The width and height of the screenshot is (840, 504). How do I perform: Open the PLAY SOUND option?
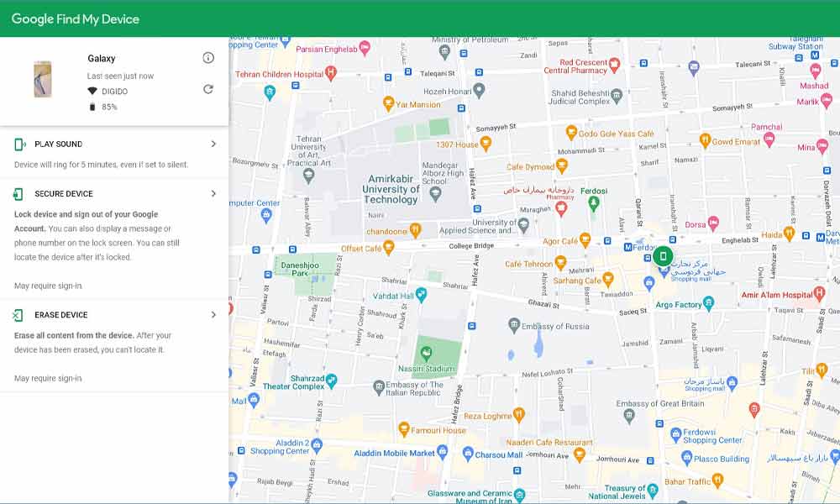click(x=59, y=144)
